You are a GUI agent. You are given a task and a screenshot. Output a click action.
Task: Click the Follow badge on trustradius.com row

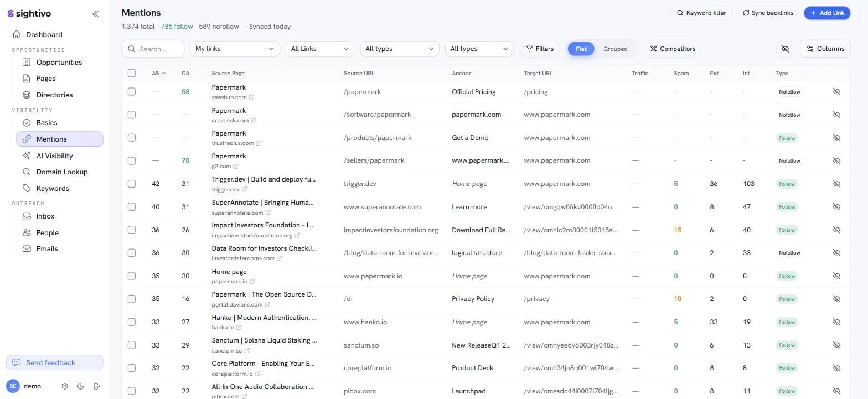pyautogui.click(x=787, y=138)
